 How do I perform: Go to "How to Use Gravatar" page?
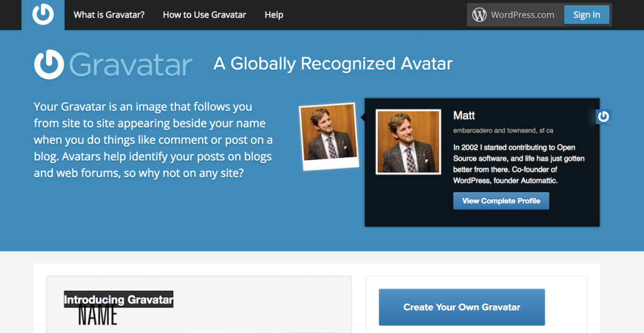coord(204,14)
